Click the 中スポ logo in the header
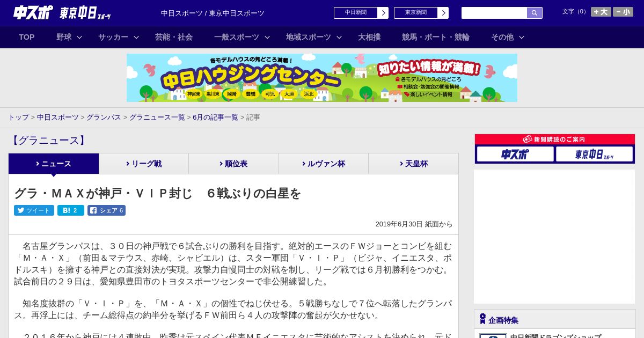The width and height of the screenshot is (644, 338). pyautogui.click(x=33, y=12)
